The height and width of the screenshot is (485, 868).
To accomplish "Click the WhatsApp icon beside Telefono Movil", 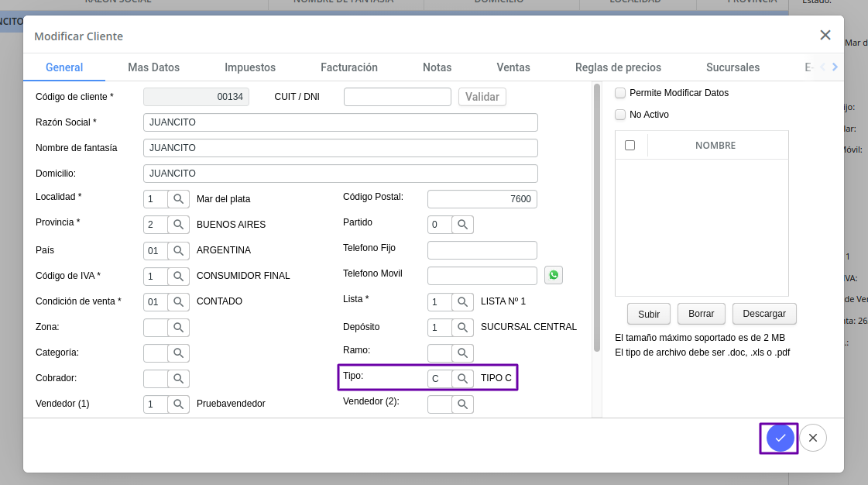I will pyautogui.click(x=554, y=275).
